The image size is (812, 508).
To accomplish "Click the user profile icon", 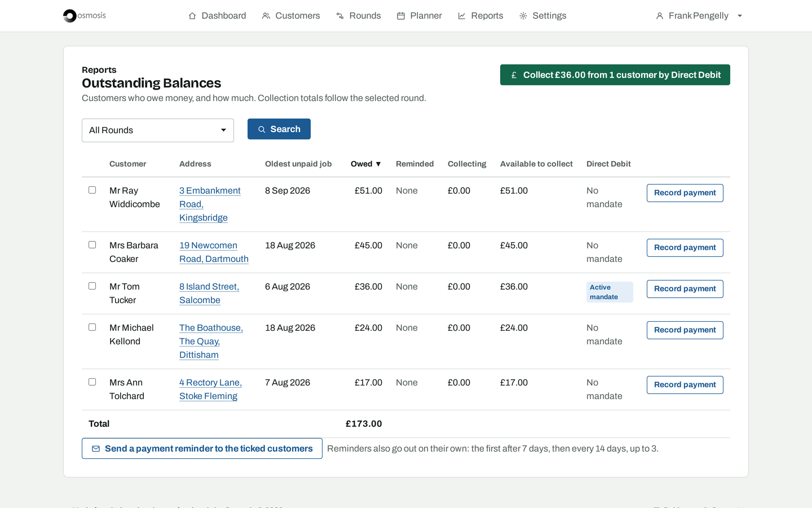I will [660, 16].
